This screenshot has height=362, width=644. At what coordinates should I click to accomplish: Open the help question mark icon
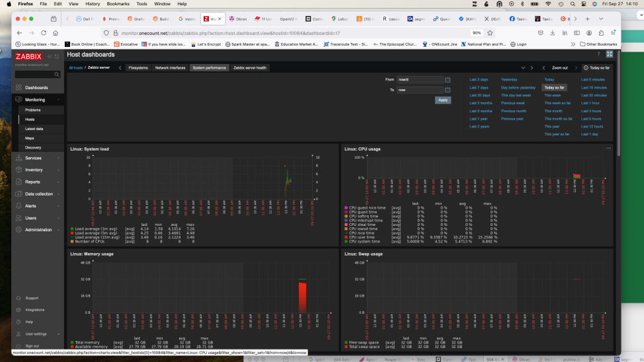coord(598,54)
